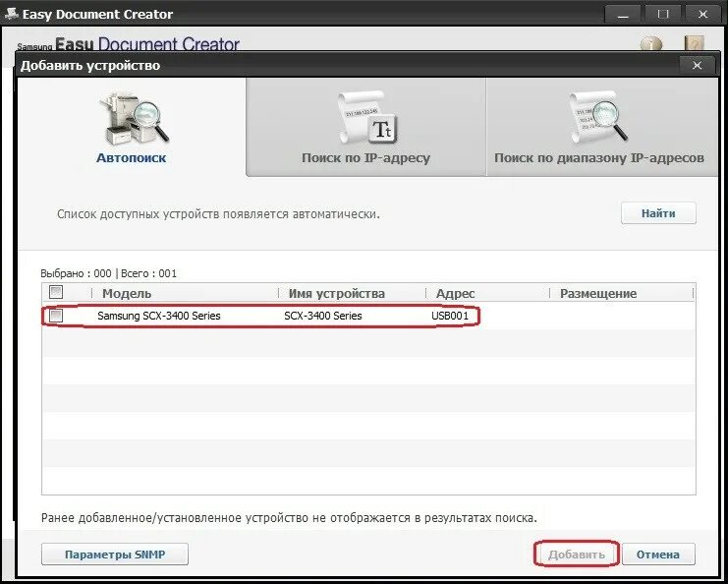Click the Добавить button
This screenshot has height=584, width=728.
tap(576, 555)
